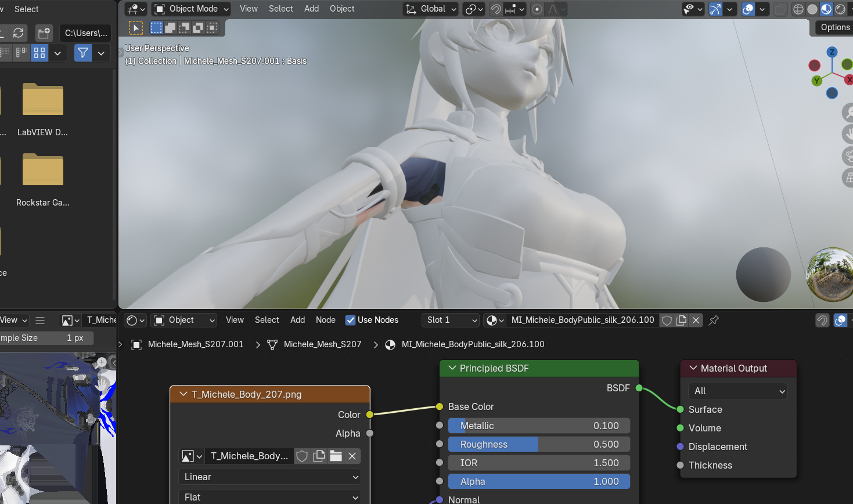Set selection mode to invert
Screen dimensions: 853x504
click(198, 28)
